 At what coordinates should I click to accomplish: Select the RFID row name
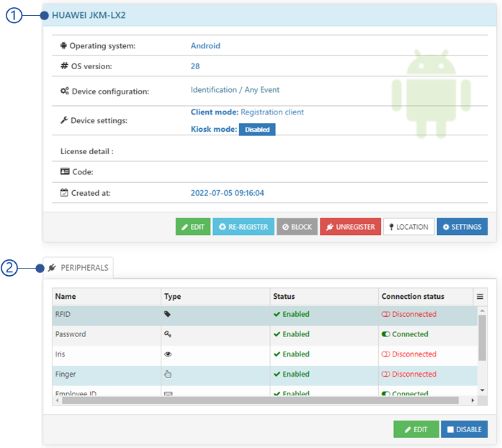pos(63,314)
